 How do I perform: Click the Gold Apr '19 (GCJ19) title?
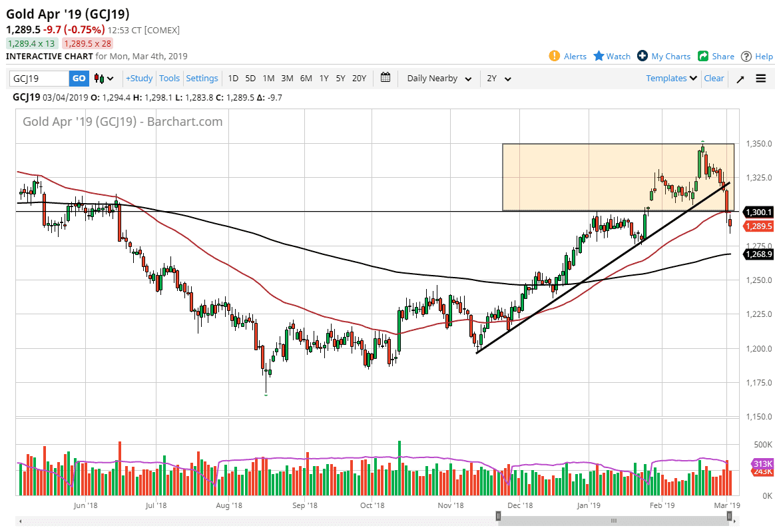[x=68, y=14]
